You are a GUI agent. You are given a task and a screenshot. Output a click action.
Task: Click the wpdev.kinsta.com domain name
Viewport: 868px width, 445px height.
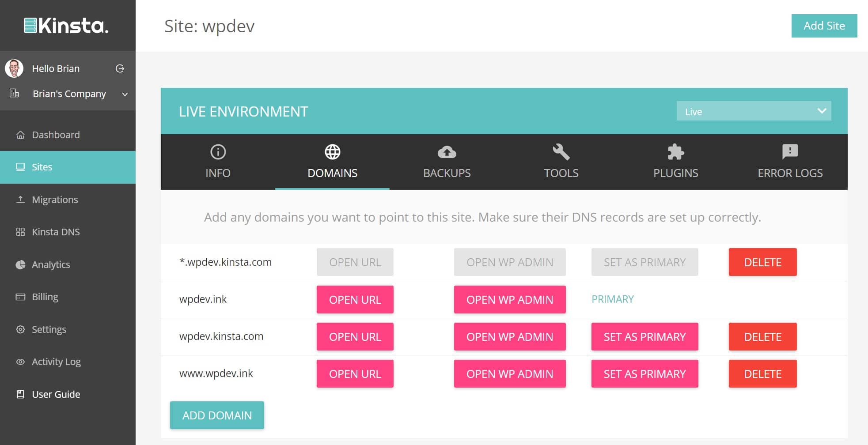[x=221, y=336]
